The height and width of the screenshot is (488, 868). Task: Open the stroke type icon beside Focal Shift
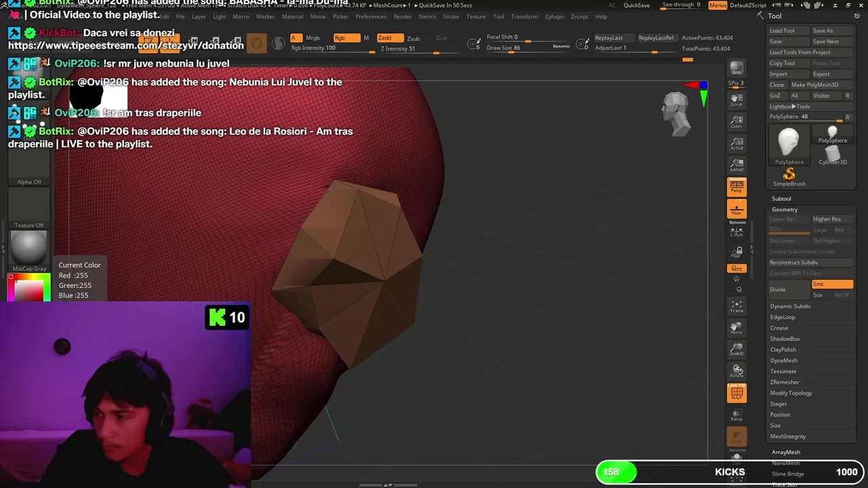point(475,44)
